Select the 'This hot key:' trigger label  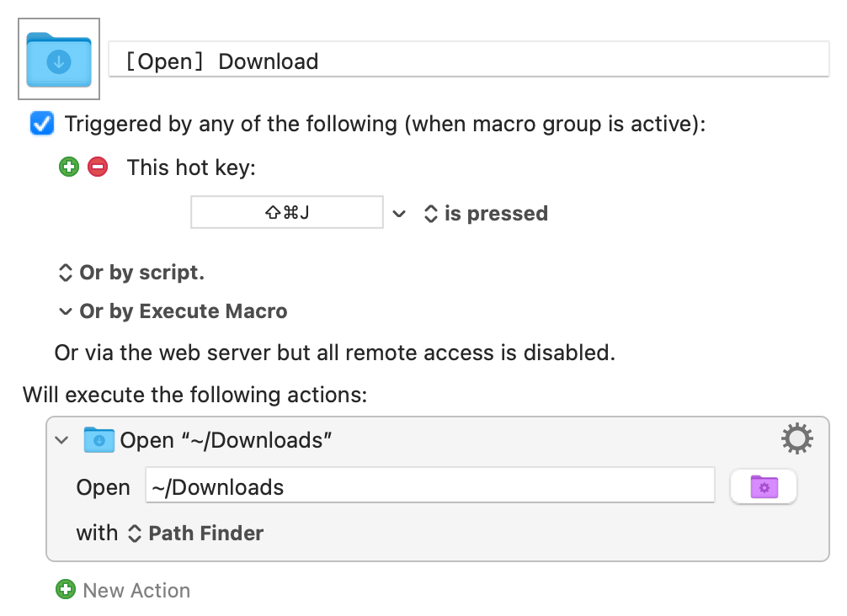point(191,167)
